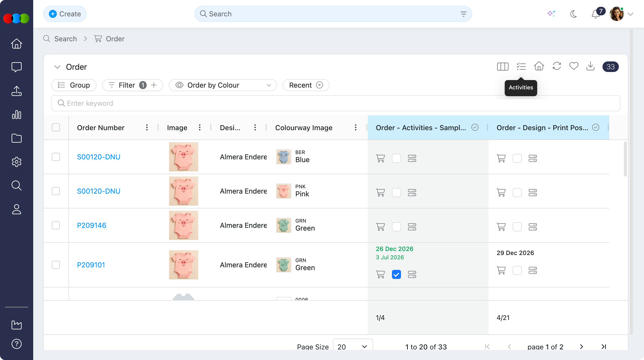
Task: Open Image column menu
Action: coord(200,127)
